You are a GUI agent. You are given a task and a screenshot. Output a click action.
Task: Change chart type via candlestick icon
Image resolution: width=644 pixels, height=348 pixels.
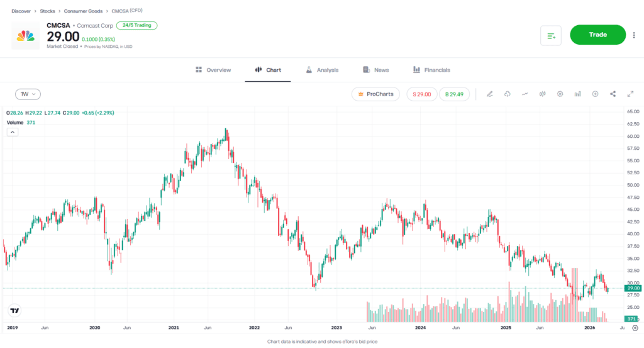pos(542,94)
